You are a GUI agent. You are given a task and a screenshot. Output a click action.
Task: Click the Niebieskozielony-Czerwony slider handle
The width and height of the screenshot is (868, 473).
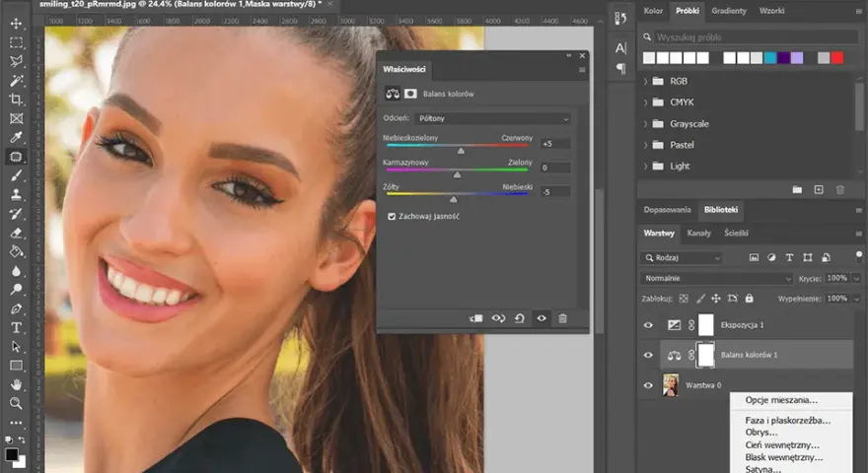(x=461, y=151)
